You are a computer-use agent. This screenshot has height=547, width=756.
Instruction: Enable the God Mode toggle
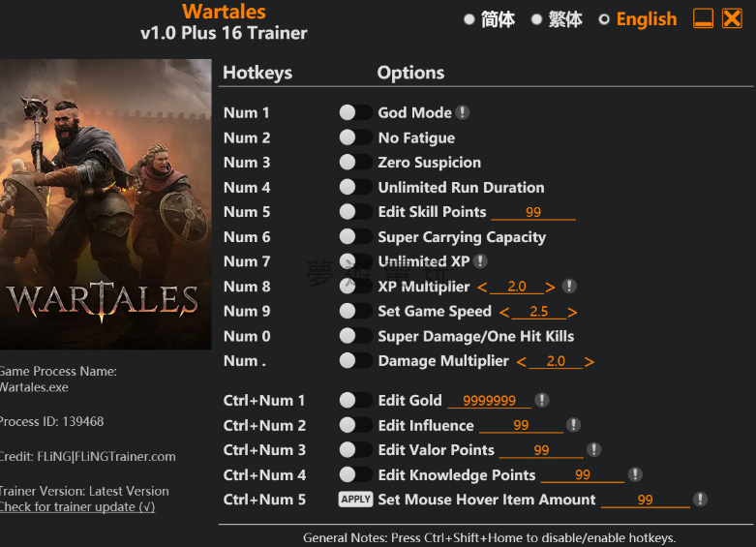(x=355, y=112)
